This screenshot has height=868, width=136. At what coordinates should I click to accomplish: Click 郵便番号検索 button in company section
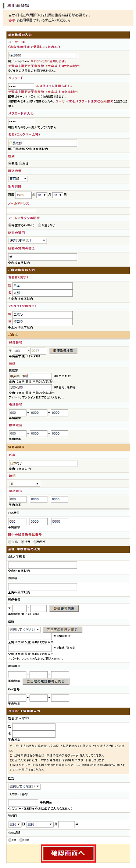(x=64, y=608)
